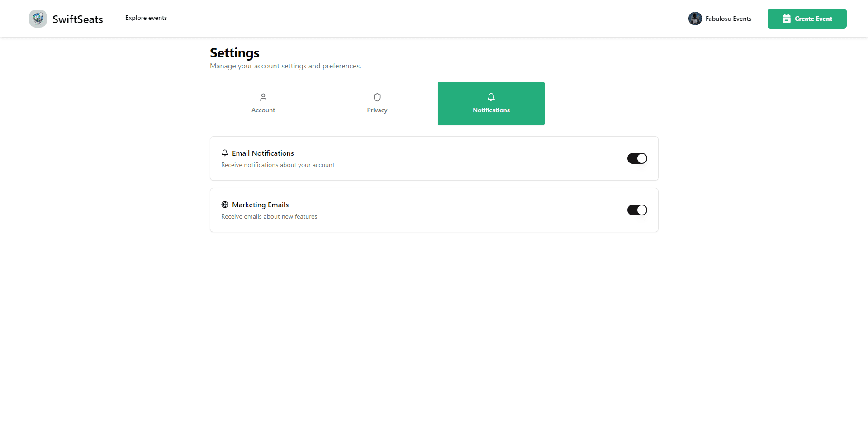The width and height of the screenshot is (868, 439).
Task: Click the SwiftSeats globe logo
Action: (x=38, y=18)
